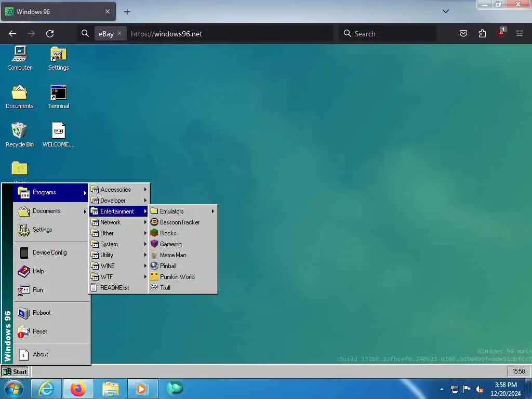532x399 pixels.
Task: Open the Documents desktop folder
Action: (20, 97)
